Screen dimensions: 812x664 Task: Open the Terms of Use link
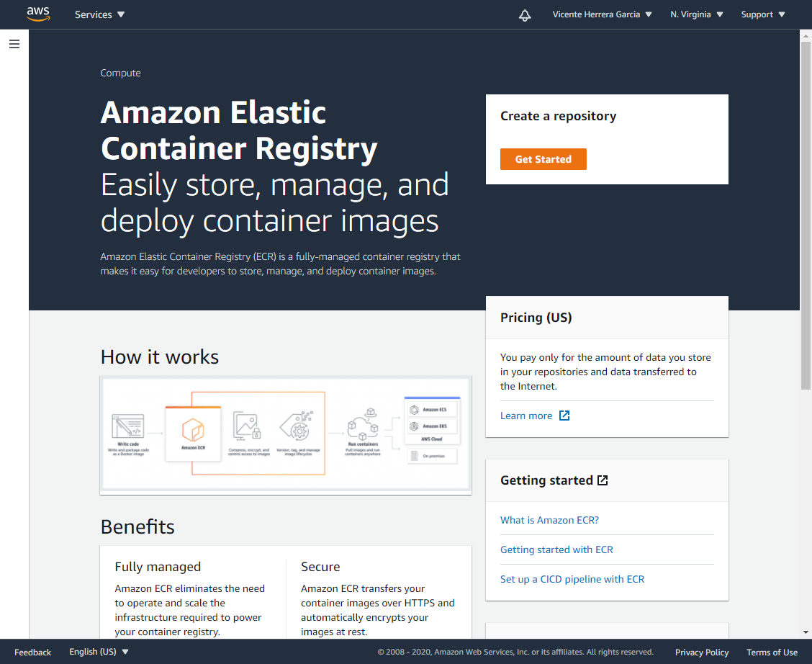pyautogui.click(x=772, y=652)
